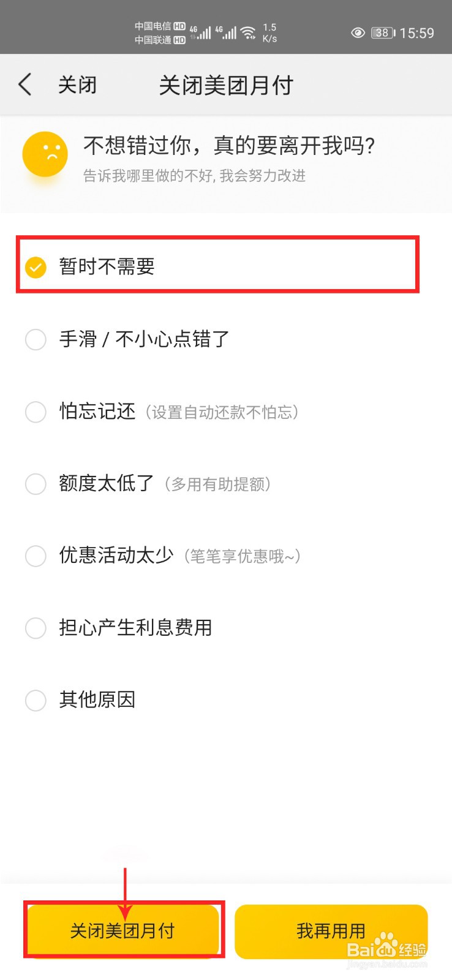Click the sad face emoji icon

(x=45, y=154)
